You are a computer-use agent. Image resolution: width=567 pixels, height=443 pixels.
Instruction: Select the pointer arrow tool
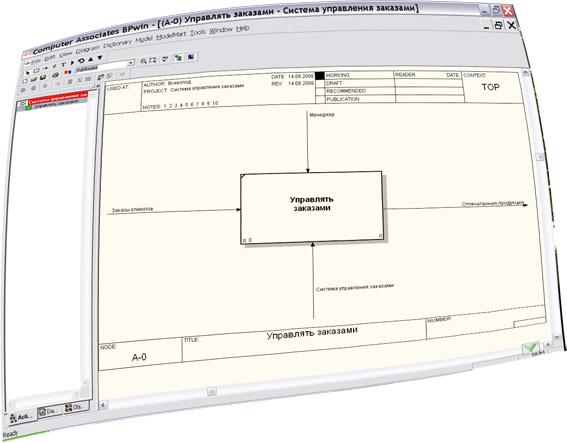[27, 73]
